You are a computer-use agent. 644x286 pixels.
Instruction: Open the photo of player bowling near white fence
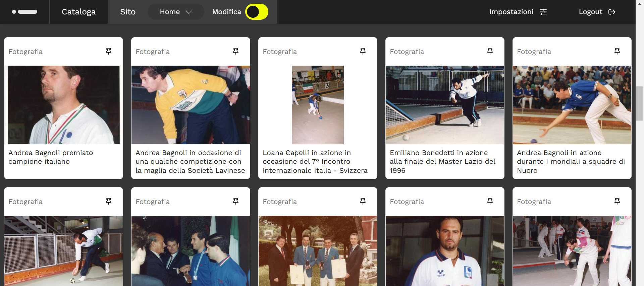click(x=63, y=251)
